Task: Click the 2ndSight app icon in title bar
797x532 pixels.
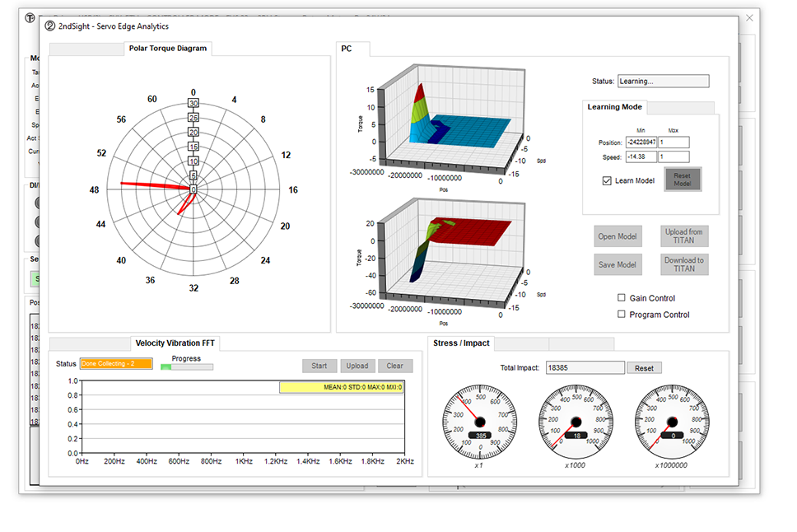Action: 51,26
